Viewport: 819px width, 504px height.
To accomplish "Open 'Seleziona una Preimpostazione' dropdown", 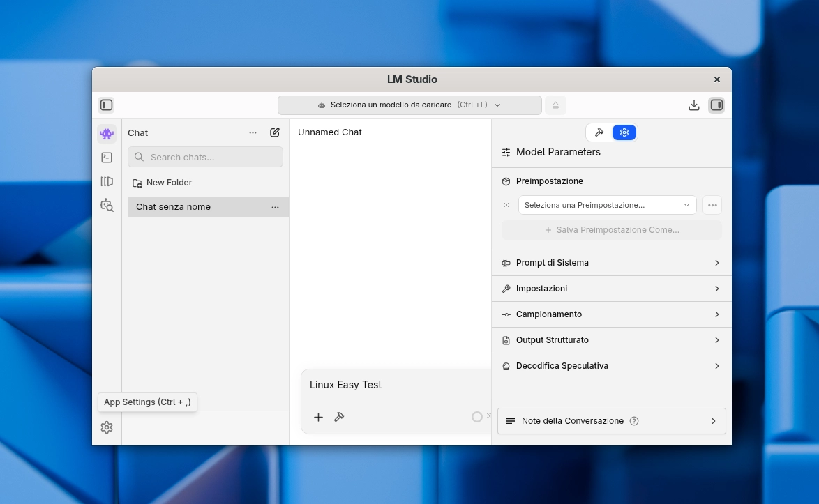I will click(x=607, y=205).
